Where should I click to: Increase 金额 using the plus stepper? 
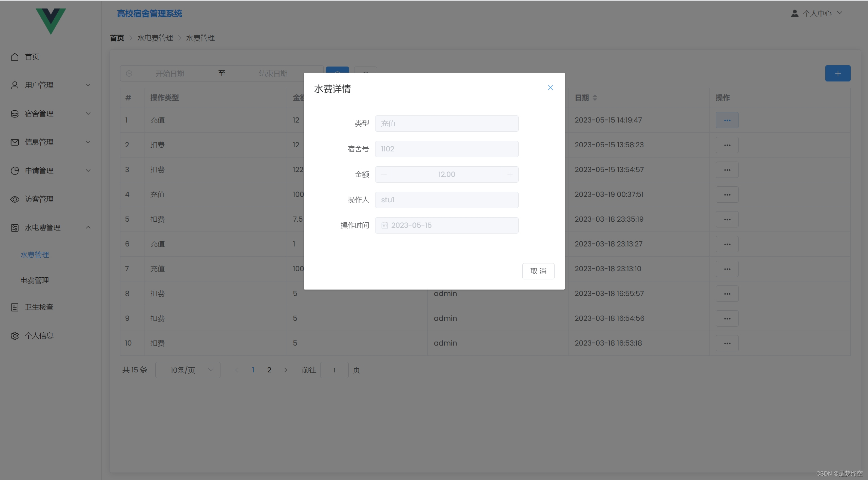[x=509, y=174]
